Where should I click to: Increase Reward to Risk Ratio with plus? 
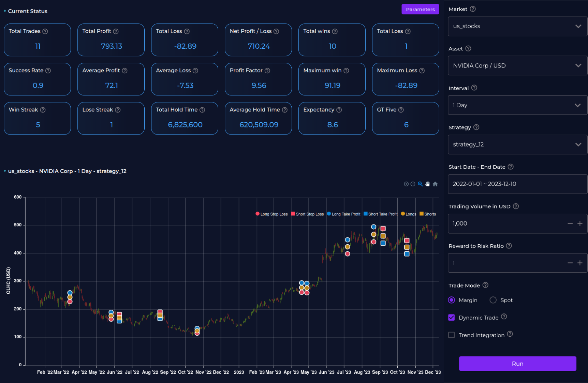[x=580, y=263]
